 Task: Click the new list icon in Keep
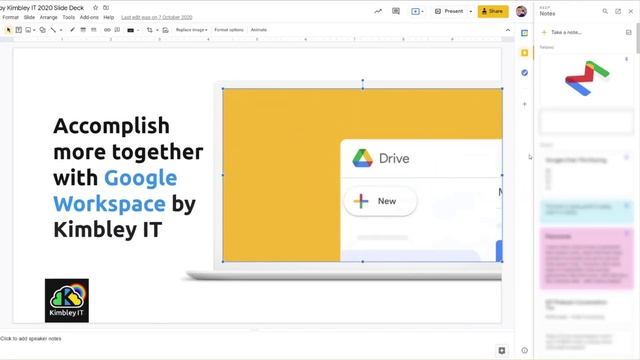coord(629,32)
